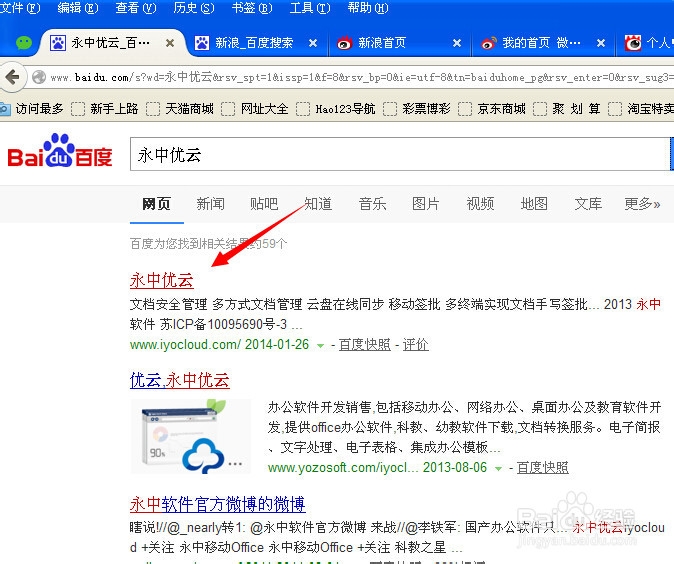Click the Sina eye icon on 新浪首页 tab
The width and height of the screenshot is (674, 564).
[344, 43]
